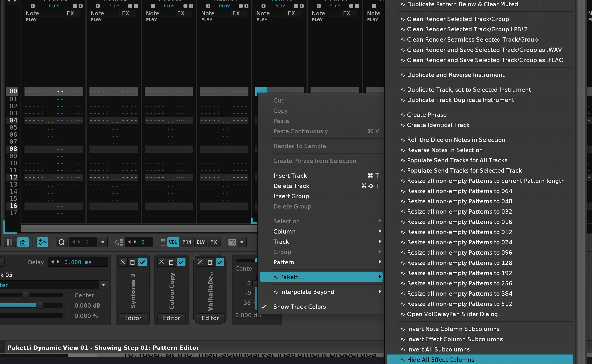Toggle the automation view icon
Image resolution: width=592 pixels, height=364 pixels.
click(x=42, y=242)
